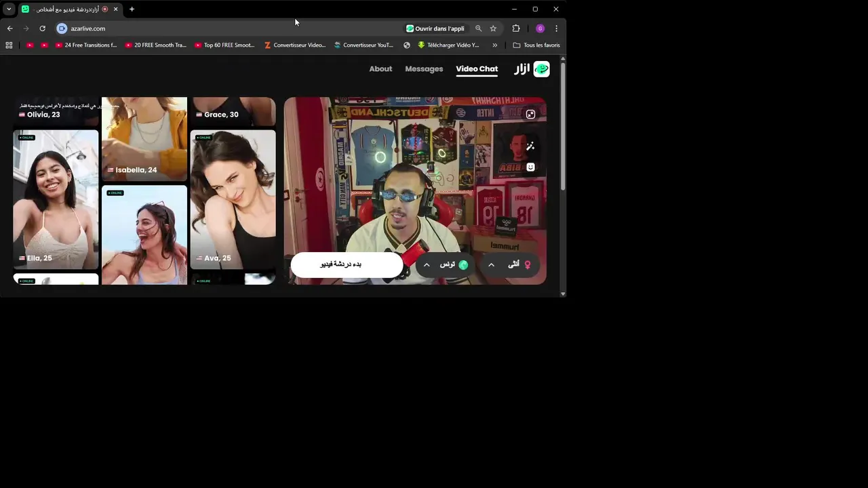Open the purple Chrome profile avatar
This screenshot has width=868, height=488.
pos(540,28)
